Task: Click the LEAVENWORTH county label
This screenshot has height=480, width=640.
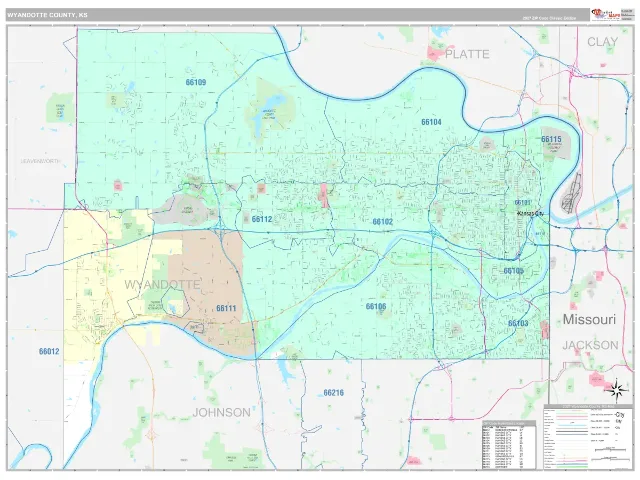Action: [x=40, y=161]
